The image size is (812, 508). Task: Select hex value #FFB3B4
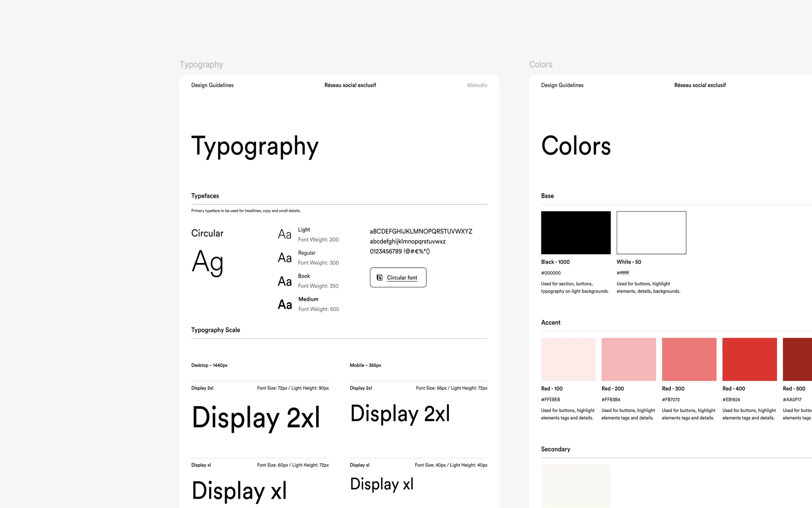point(611,400)
